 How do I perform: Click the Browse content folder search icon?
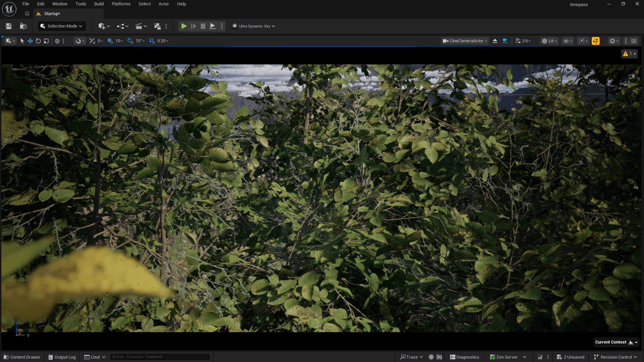click(23, 26)
